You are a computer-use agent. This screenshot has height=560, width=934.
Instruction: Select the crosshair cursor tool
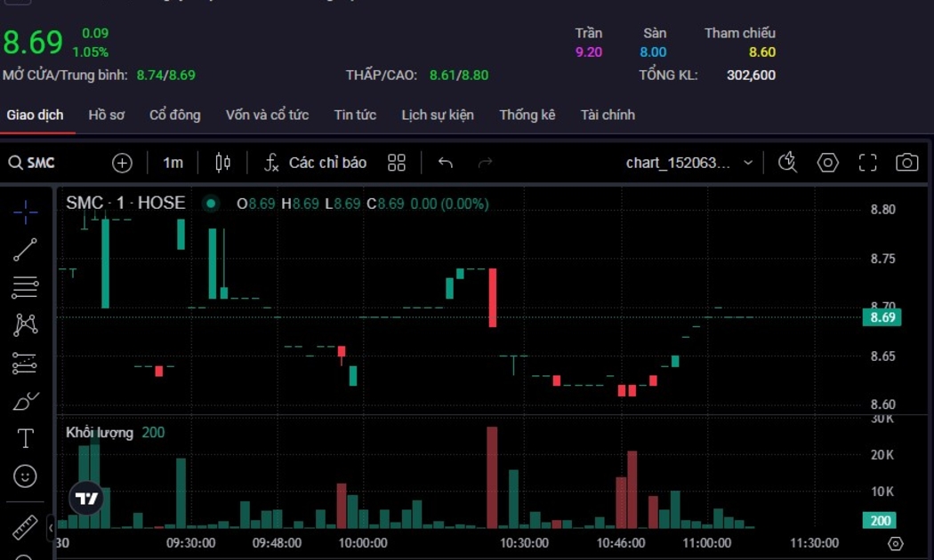(25, 212)
